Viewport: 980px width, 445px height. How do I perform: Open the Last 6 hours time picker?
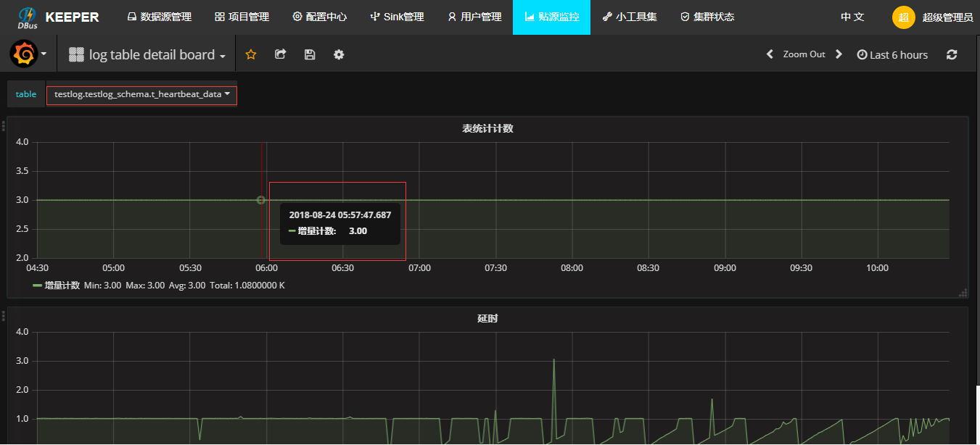pos(892,54)
